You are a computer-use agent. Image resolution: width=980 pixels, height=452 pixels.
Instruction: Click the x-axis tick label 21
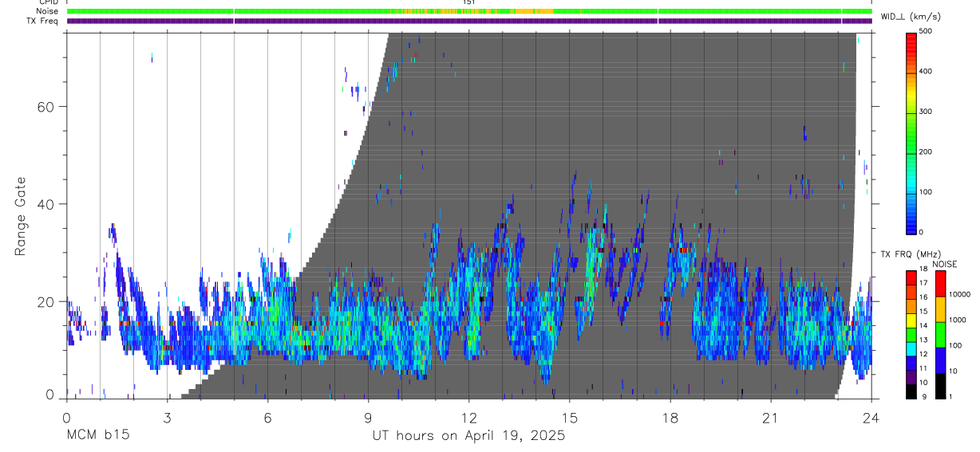(771, 418)
